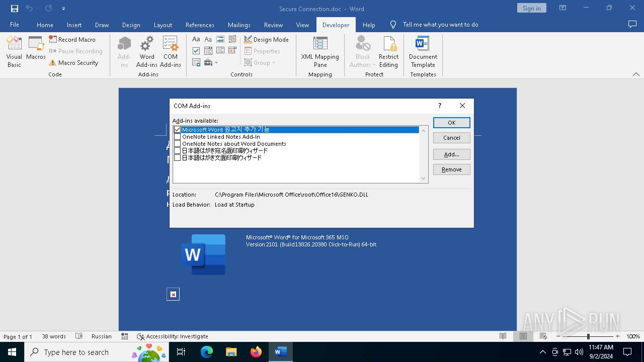Expand Customize Quick Access Toolbar dropdown

coord(63,9)
